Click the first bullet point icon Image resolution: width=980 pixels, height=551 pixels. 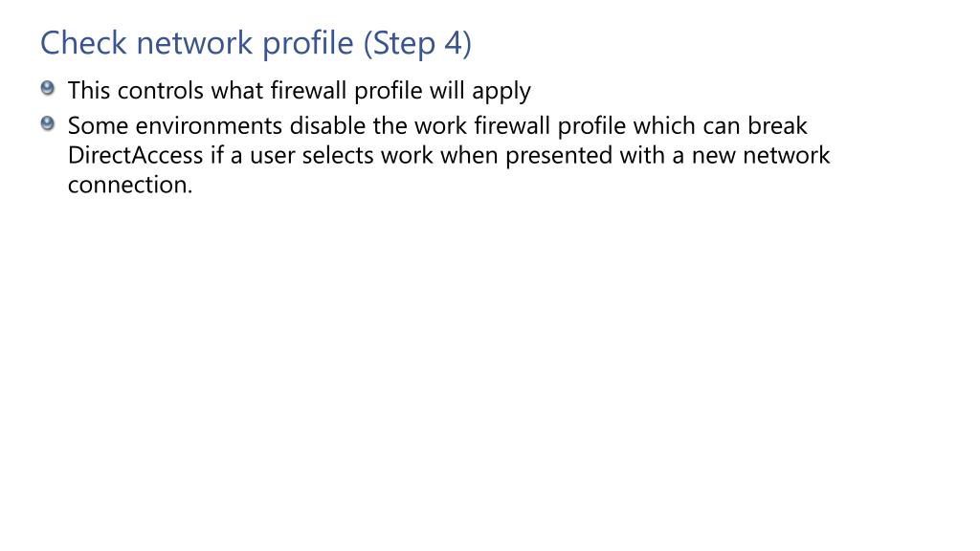(x=48, y=88)
